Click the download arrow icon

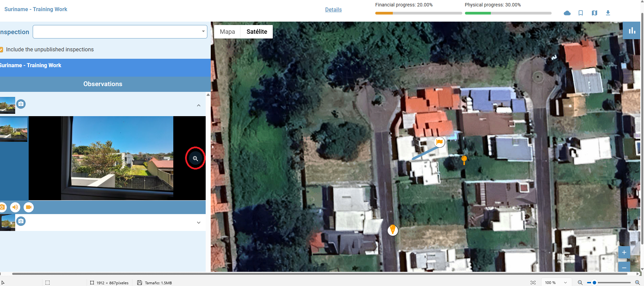pyautogui.click(x=608, y=13)
